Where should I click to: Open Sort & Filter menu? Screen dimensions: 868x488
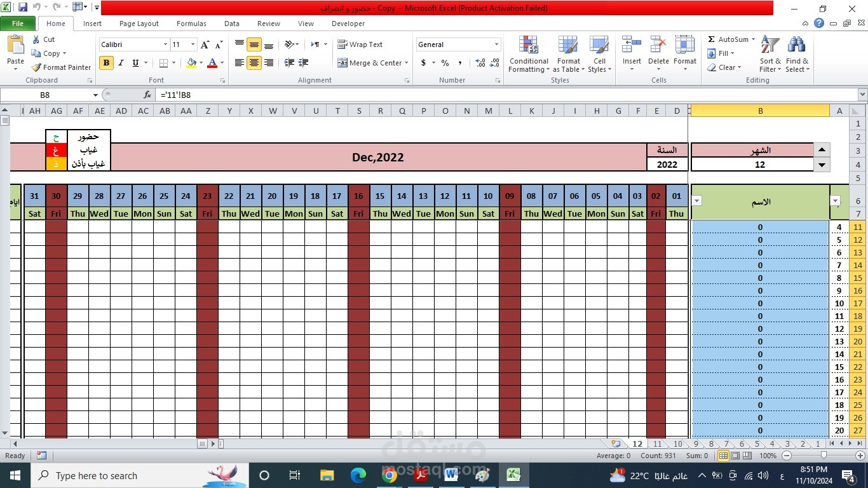pos(771,55)
